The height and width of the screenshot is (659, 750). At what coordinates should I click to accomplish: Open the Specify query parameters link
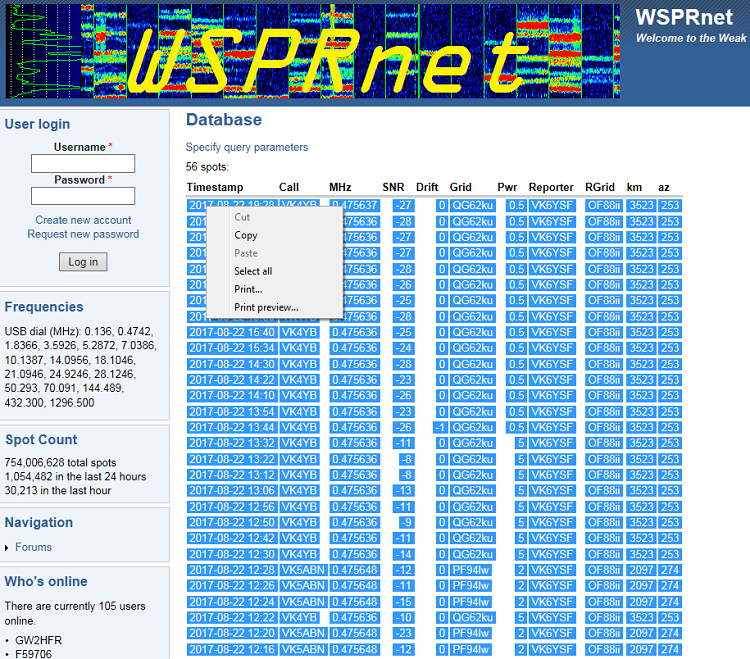pos(247,147)
